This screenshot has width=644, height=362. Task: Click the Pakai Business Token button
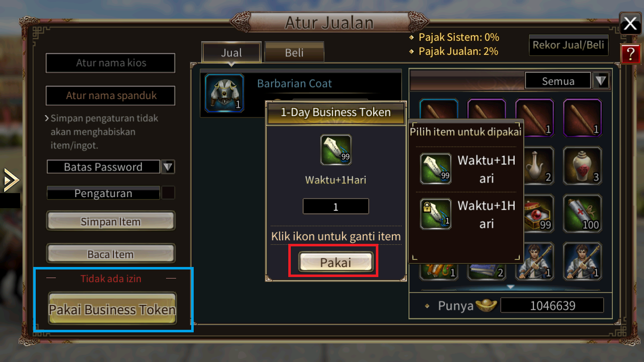112,309
